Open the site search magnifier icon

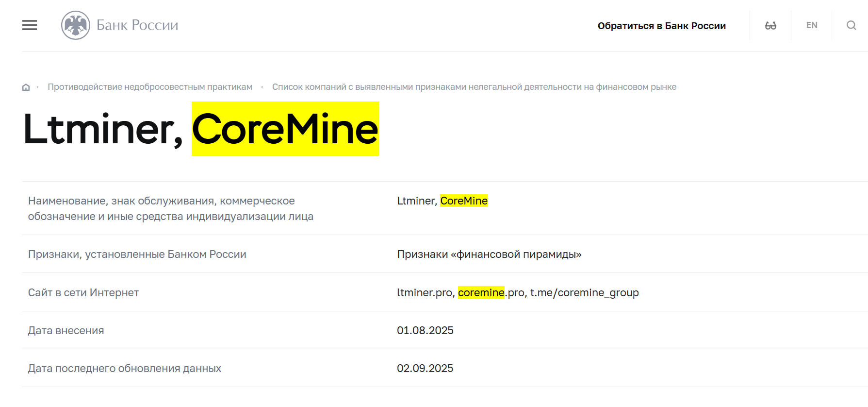tap(851, 25)
